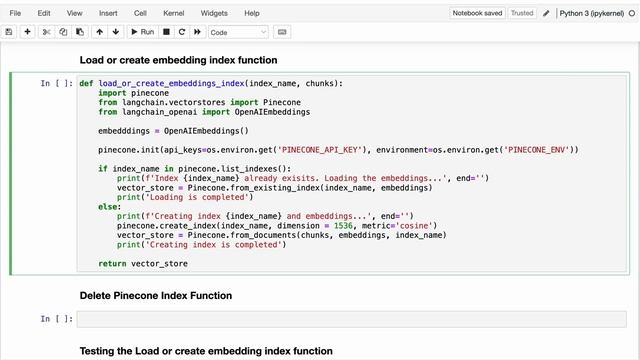Click the 'Pinecone.from_documents' line
640x360 pixels.
(x=282, y=235)
